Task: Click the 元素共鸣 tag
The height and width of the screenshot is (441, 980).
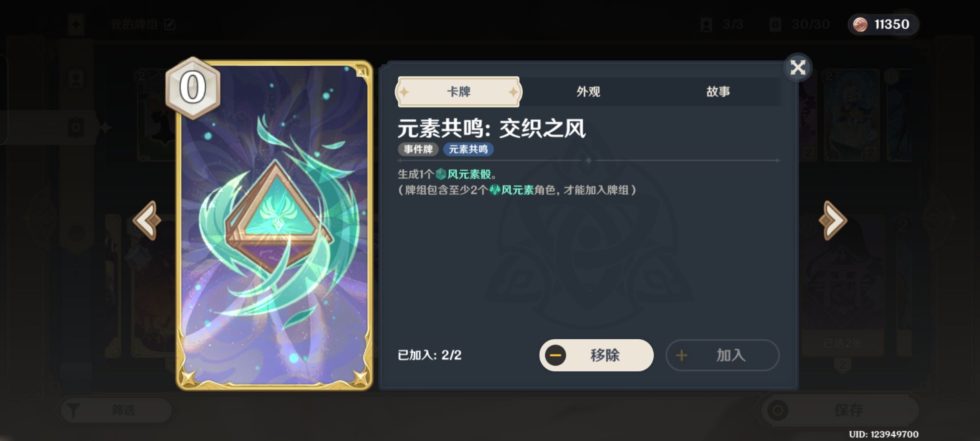Action: (468, 149)
